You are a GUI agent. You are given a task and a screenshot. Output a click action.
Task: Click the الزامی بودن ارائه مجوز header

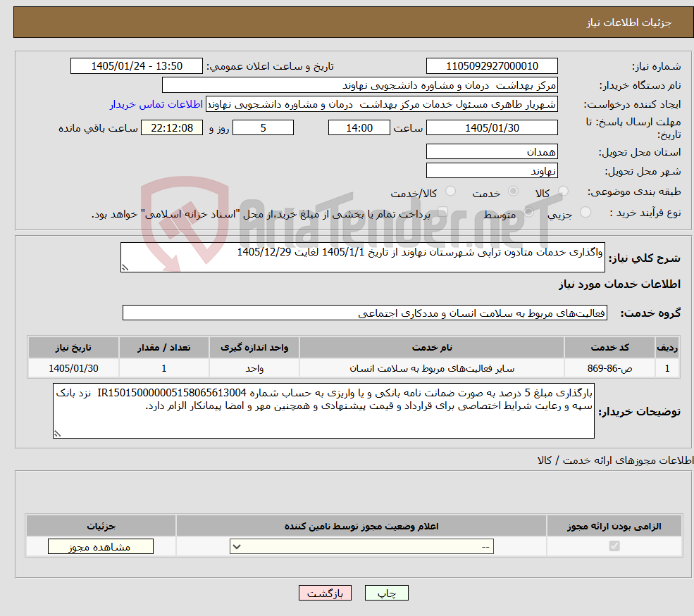614,526
